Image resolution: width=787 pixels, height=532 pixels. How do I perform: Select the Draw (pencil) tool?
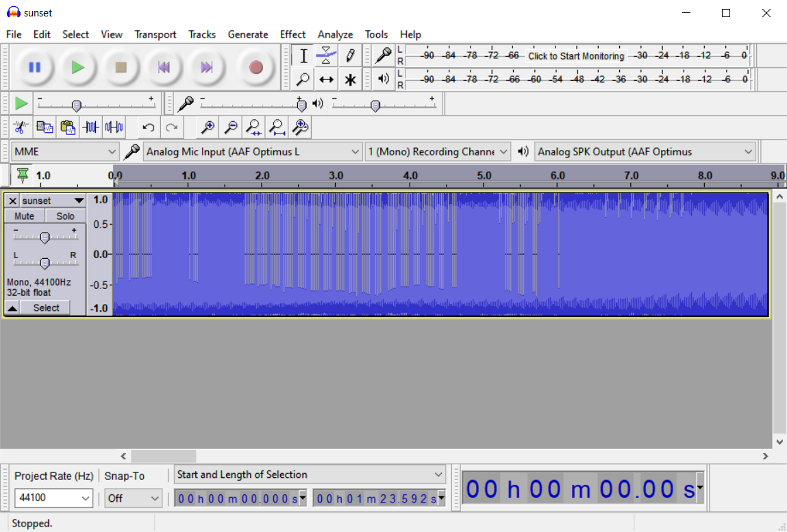(x=350, y=55)
